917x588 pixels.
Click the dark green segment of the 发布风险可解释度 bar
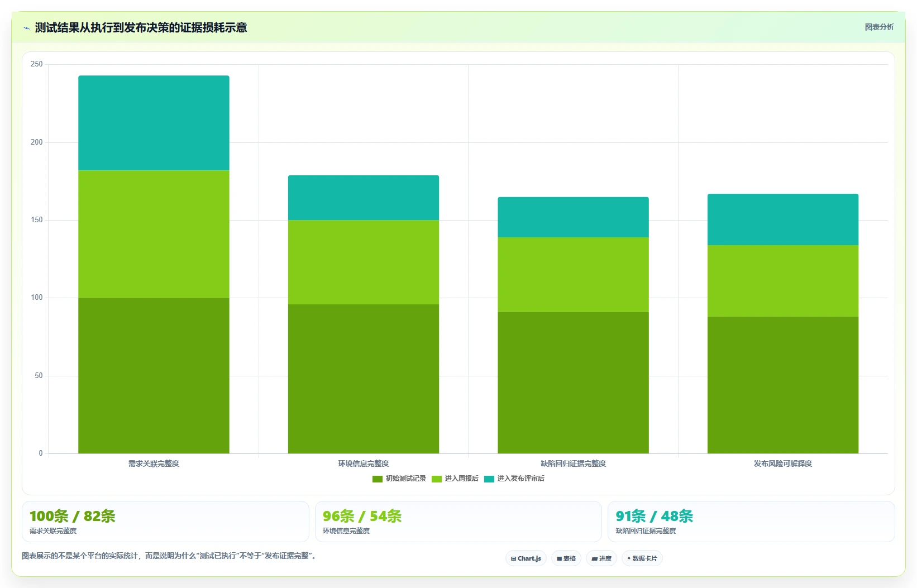(x=783, y=385)
